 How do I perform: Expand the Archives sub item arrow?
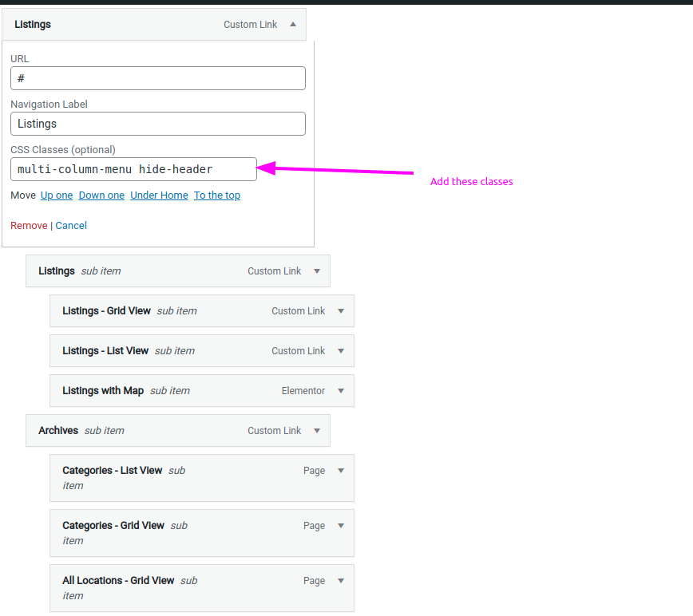[317, 431]
